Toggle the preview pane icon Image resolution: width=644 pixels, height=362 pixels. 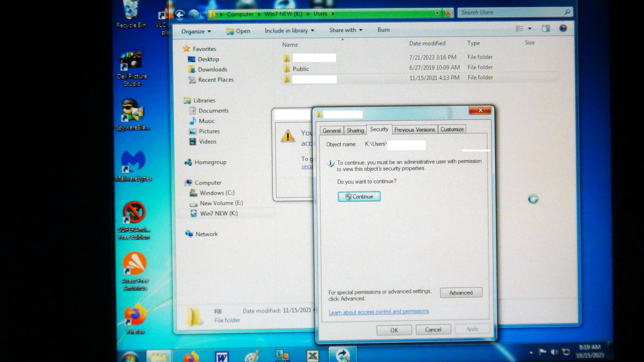pos(546,28)
